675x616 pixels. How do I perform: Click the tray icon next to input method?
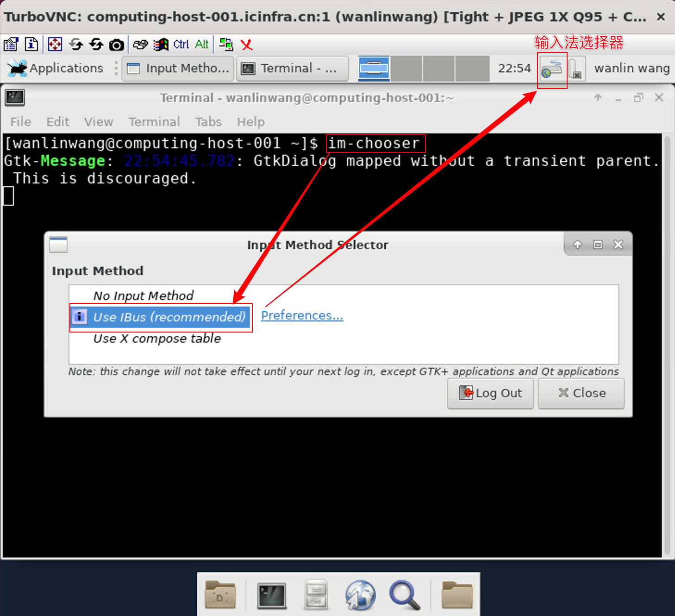(576, 69)
